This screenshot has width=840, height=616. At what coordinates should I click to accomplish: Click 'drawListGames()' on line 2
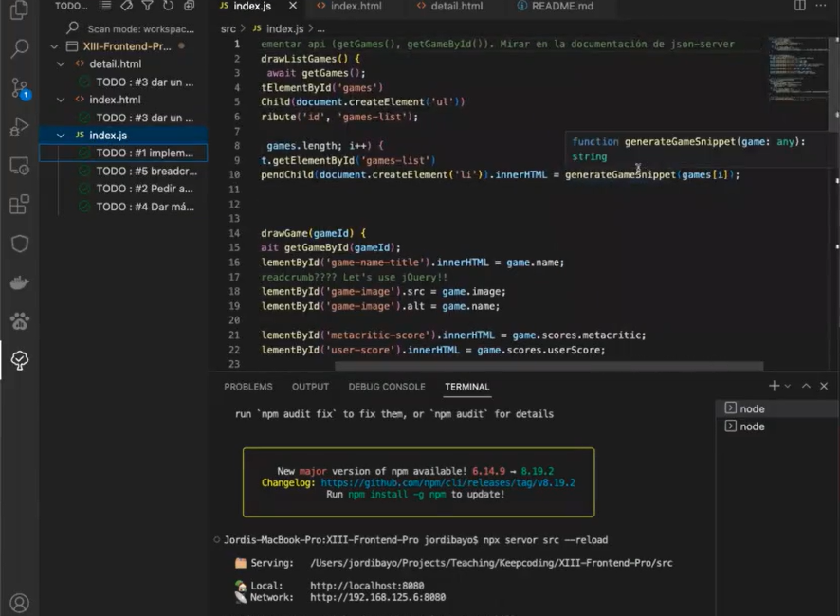click(x=304, y=59)
